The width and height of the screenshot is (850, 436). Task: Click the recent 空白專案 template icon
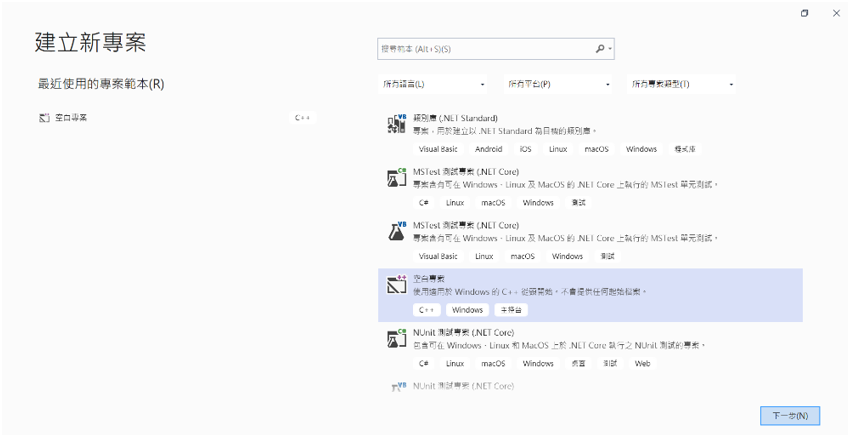44,118
